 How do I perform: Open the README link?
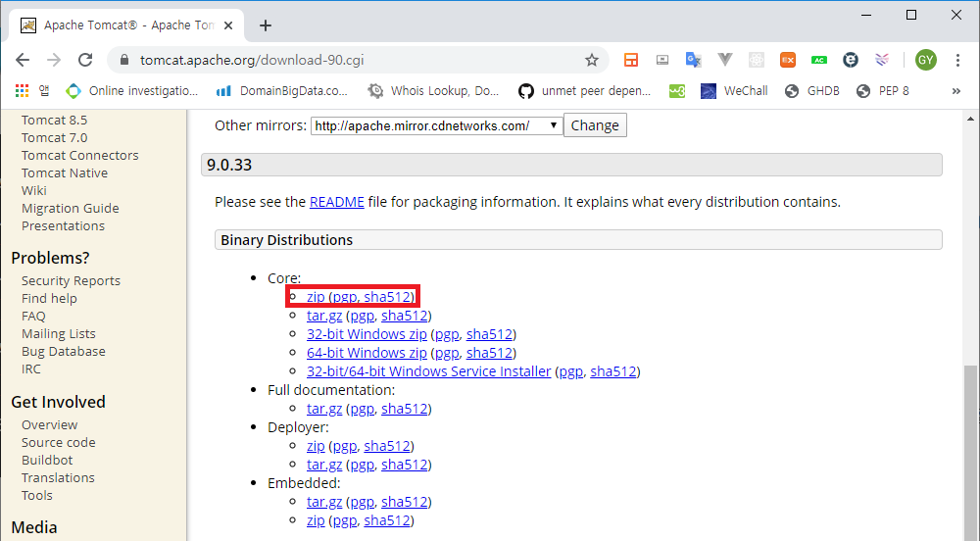click(337, 202)
